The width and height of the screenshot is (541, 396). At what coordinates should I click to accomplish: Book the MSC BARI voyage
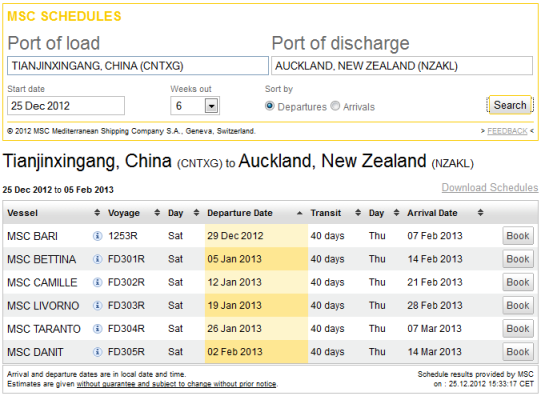coord(518,236)
